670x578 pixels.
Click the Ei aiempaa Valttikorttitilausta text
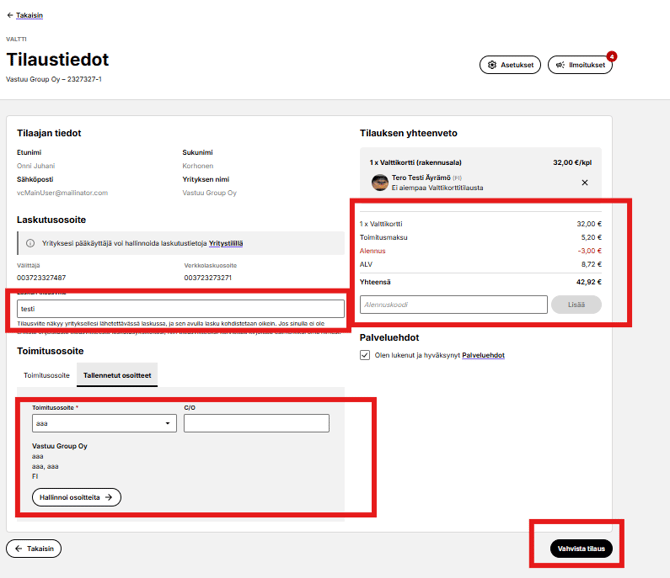point(438,188)
